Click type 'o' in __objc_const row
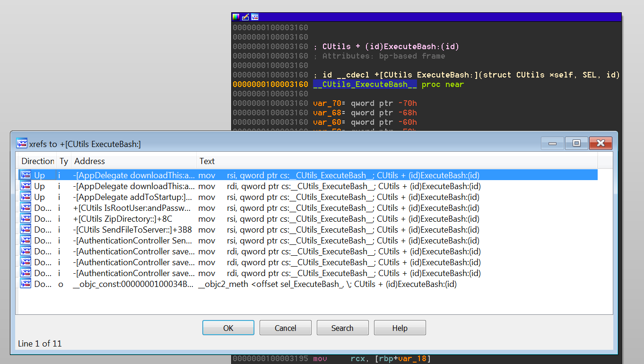The image size is (644, 364). [x=61, y=284]
